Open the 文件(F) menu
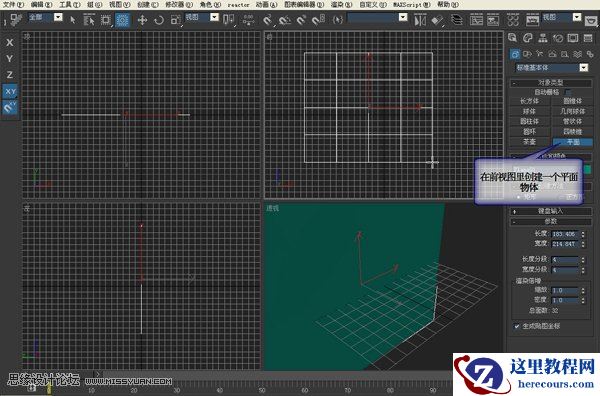 (x=13, y=5)
